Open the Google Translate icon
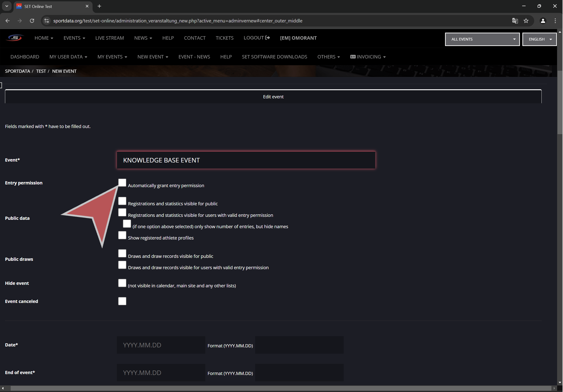The width and height of the screenshot is (563, 392). (515, 21)
